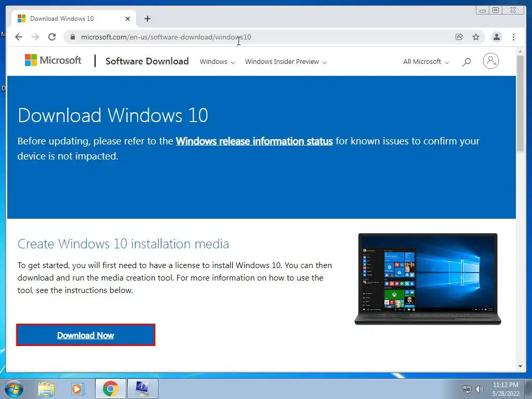532x399 pixels.
Task: Maximize the Chrome window
Action: (496, 10)
